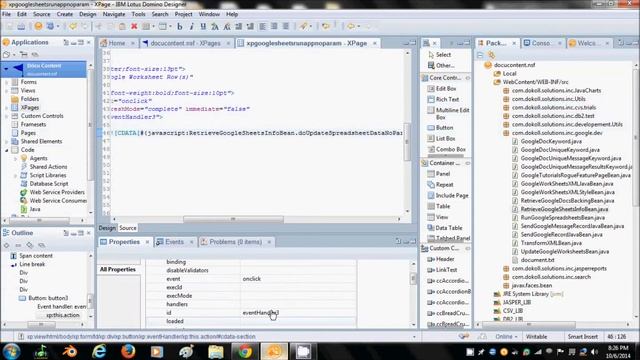Click the Underline formatting toolbar icon
Screen dimensions: 640x360
203,27
